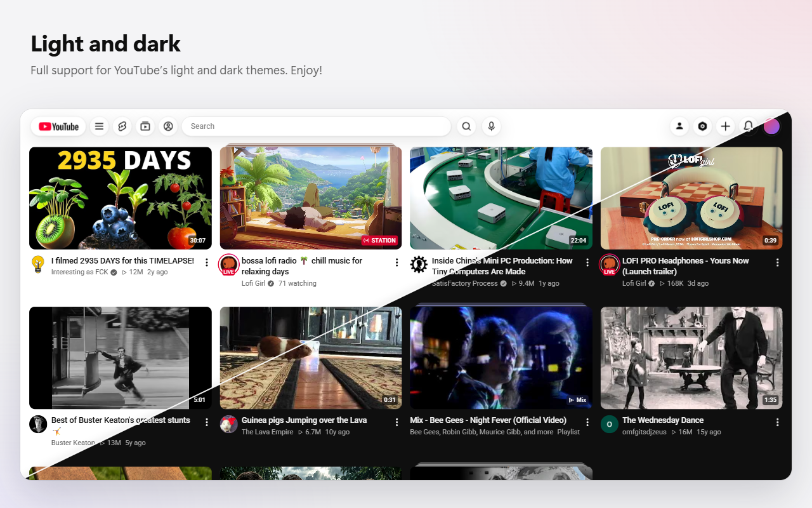
Task: Open title 'The Wednesday Dance'
Action: (x=663, y=420)
